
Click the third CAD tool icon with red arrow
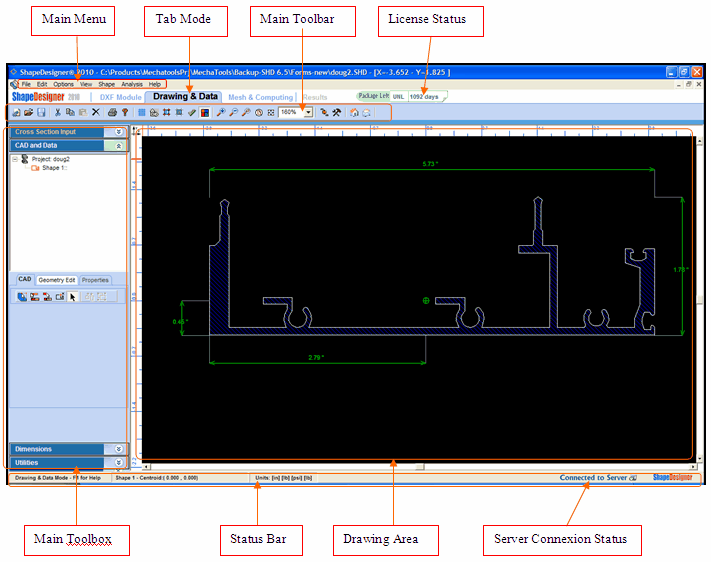(x=47, y=297)
